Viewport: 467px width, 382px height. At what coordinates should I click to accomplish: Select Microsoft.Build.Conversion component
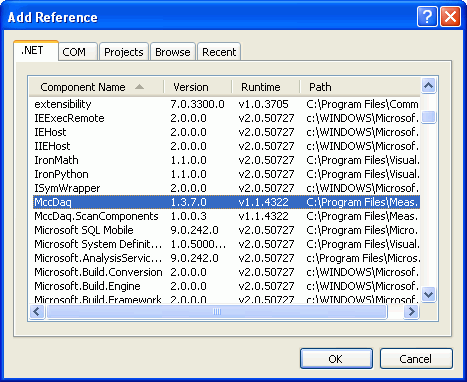coord(226,272)
